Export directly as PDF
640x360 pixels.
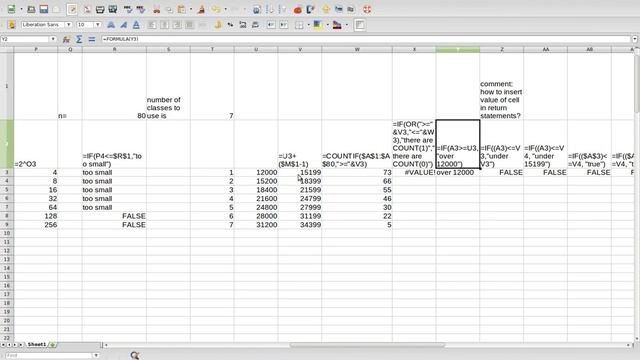pyautogui.click(x=87, y=9)
